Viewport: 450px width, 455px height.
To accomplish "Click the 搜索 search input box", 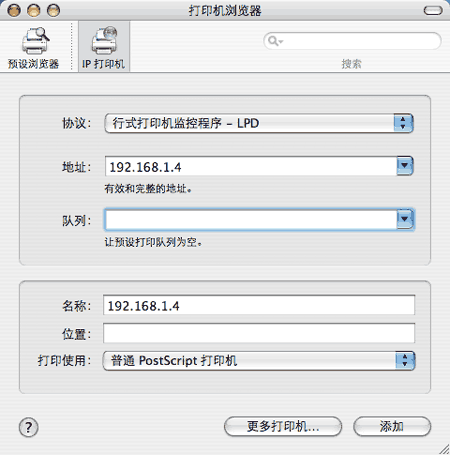I will (352, 41).
